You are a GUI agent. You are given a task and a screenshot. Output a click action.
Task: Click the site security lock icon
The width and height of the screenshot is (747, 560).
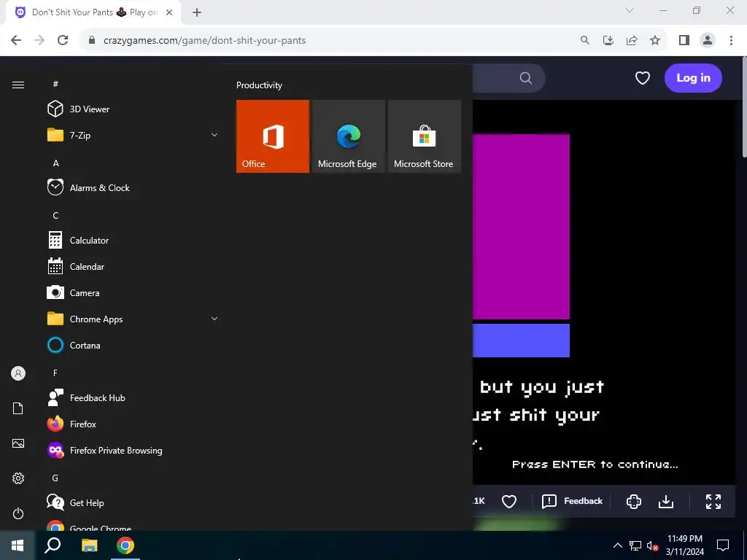[x=92, y=41]
